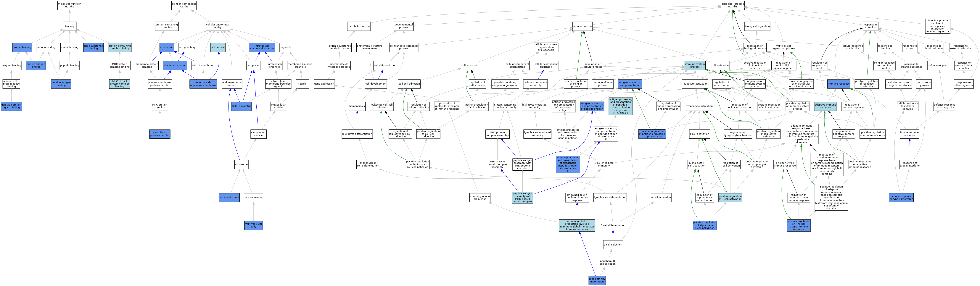Click 'MHC class II protein complex assembly' node

coord(497,165)
